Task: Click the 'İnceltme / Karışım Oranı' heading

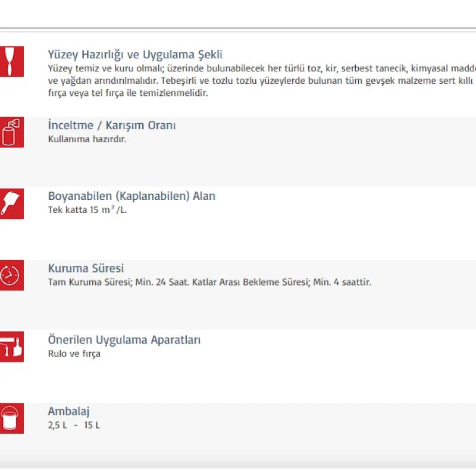Action: (x=112, y=126)
